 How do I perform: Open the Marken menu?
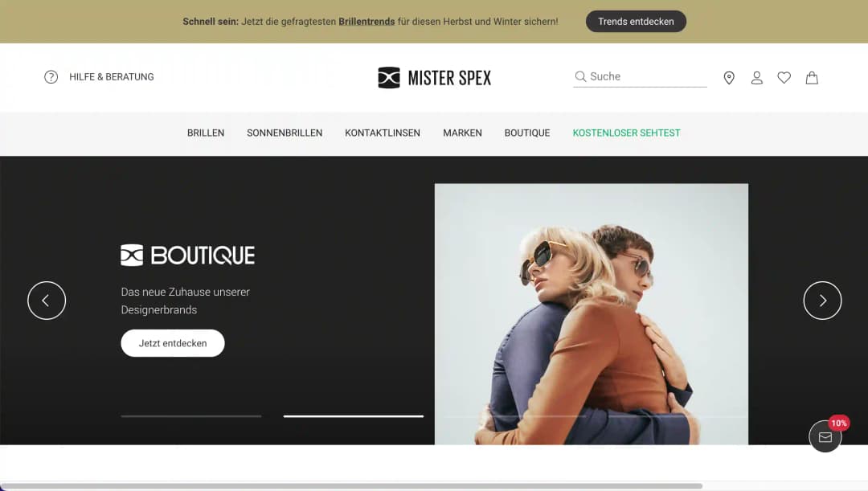(x=462, y=133)
